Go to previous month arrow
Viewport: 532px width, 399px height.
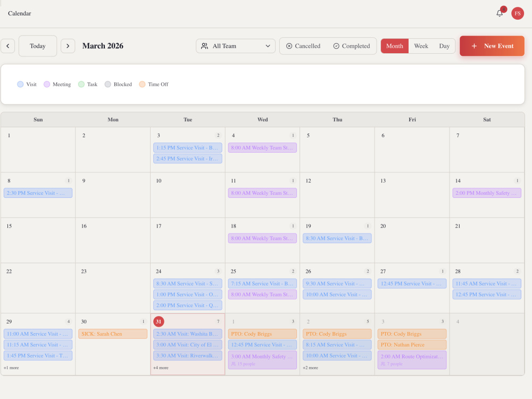coord(8,46)
